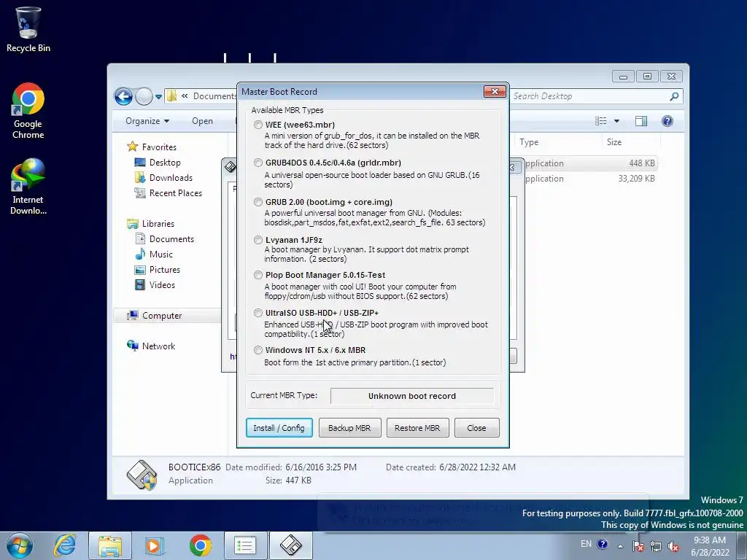Open Explorer help icon
Screen dimensions: 747x560
[667, 121]
